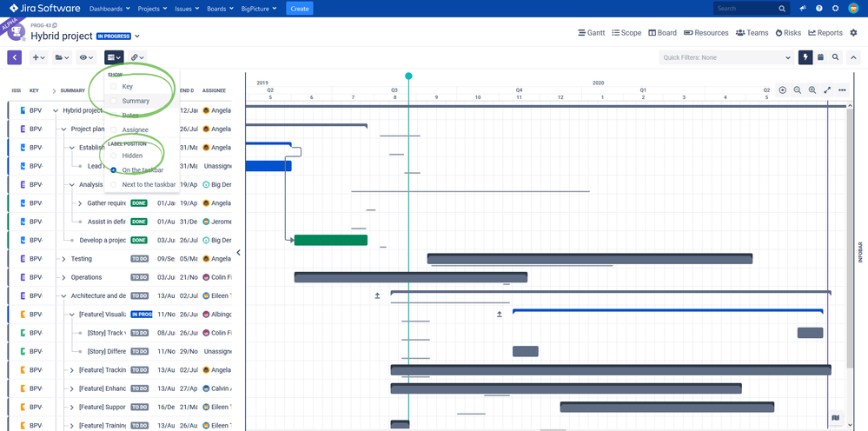
Task: Click the purple back arrow button
Action: (x=15, y=57)
